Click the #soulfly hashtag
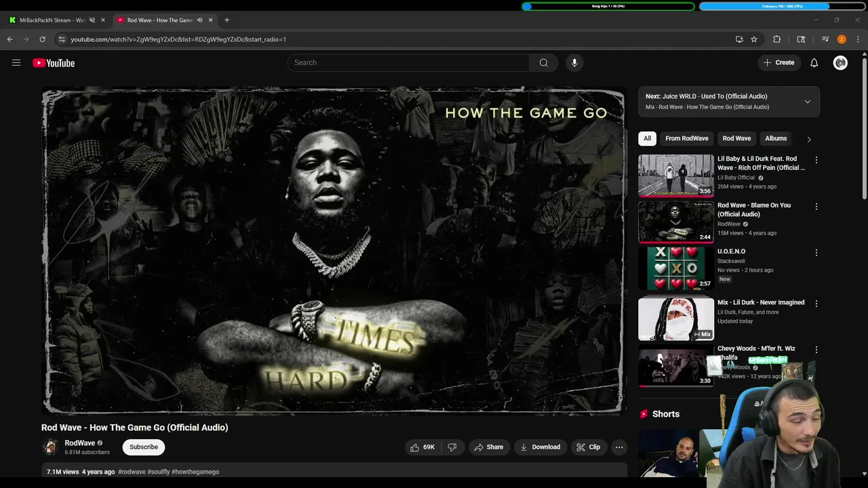Screen dimensions: 868x488 click(x=159, y=472)
